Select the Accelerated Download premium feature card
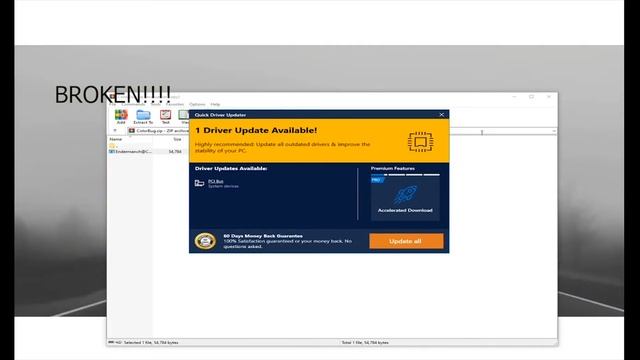640x360 pixels. (x=405, y=198)
